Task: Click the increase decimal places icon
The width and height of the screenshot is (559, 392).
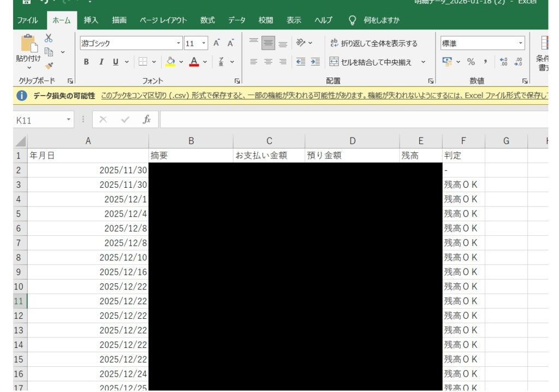Action: [504, 62]
